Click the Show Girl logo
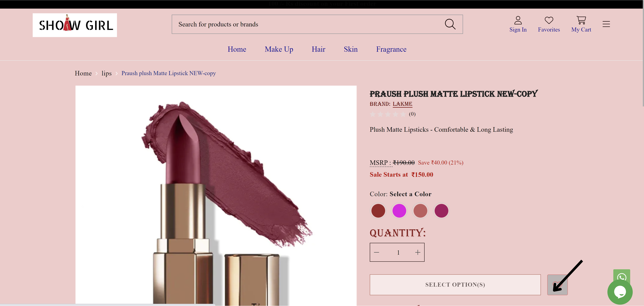The width and height of the screenshot is (644, 306). (75, 25)
